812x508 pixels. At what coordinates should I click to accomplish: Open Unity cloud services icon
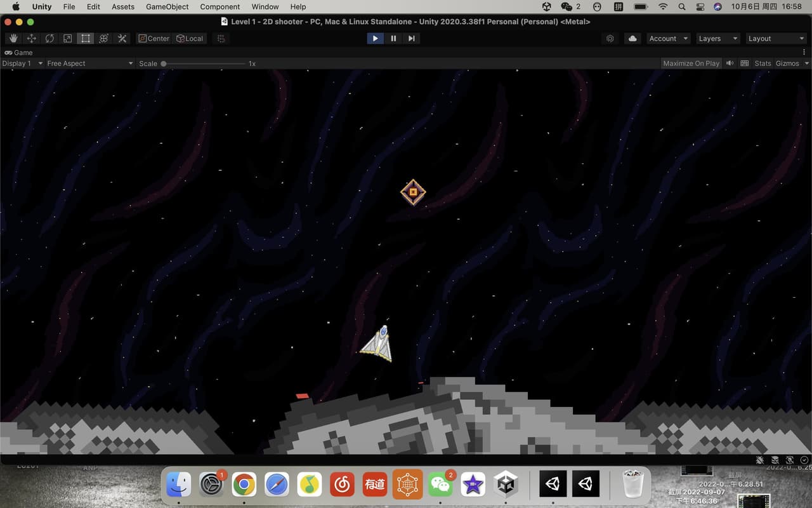point(632,39)
